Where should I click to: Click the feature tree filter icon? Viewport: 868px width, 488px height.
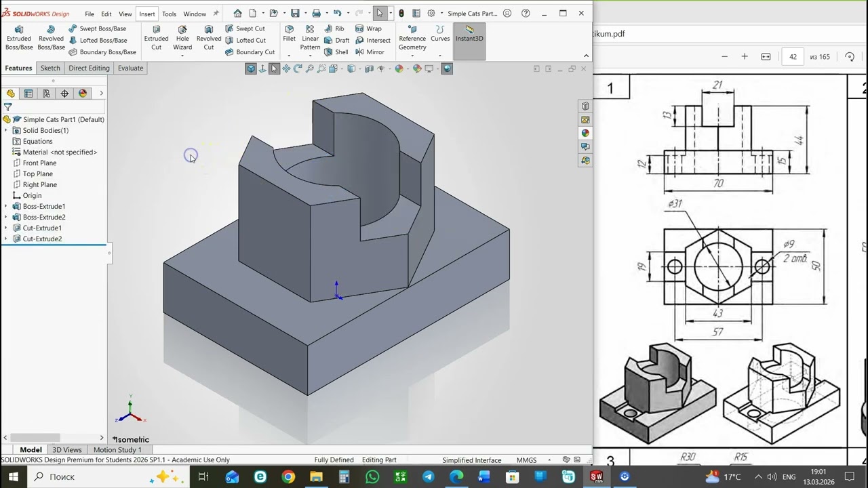[7, 107]
